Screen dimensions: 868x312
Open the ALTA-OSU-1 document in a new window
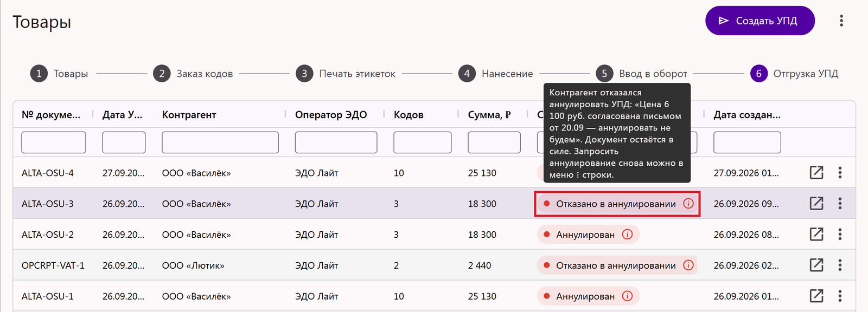tap(816, 296)
